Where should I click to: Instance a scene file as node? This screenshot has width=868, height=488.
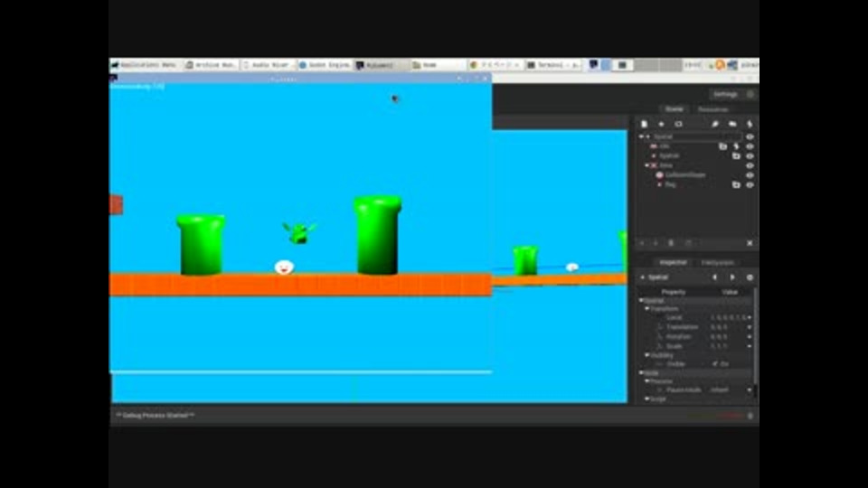tap(661, 125)
